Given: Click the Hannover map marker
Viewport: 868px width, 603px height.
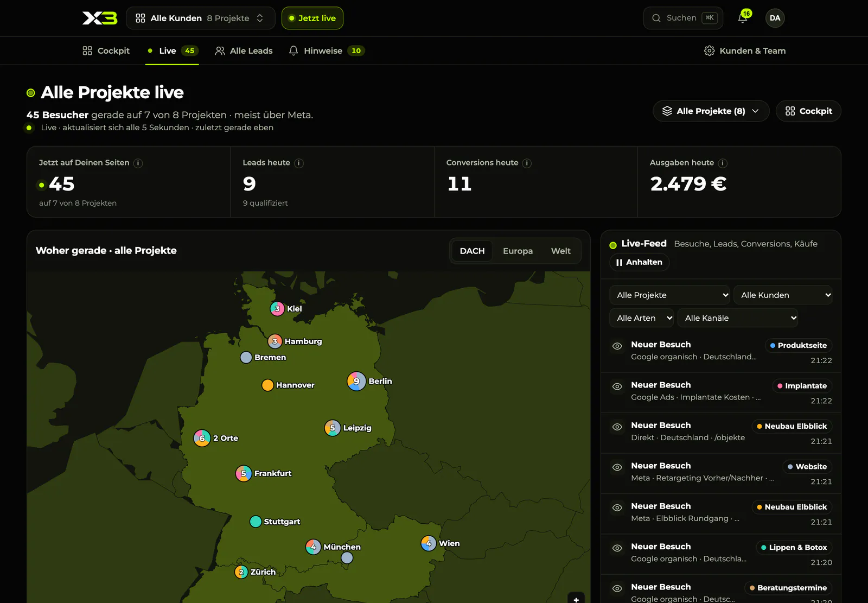Looking at the screenshot, I should click(267, 385).
